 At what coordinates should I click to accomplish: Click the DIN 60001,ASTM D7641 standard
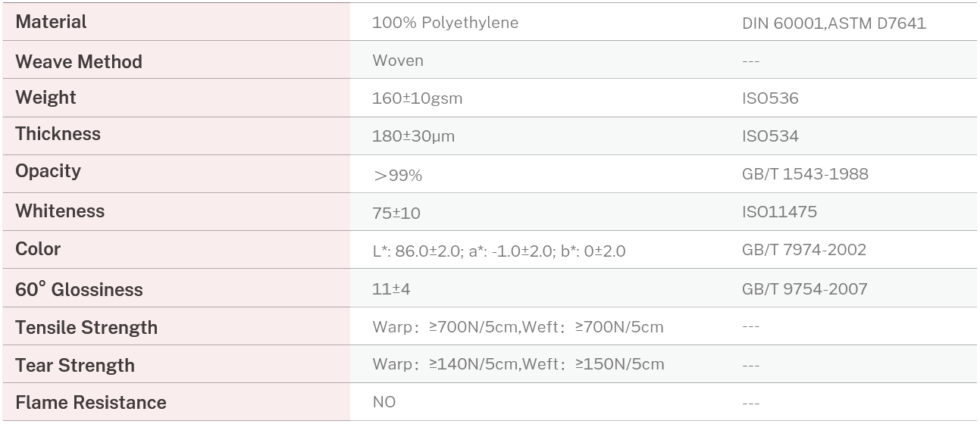click(x=834, y=23)
